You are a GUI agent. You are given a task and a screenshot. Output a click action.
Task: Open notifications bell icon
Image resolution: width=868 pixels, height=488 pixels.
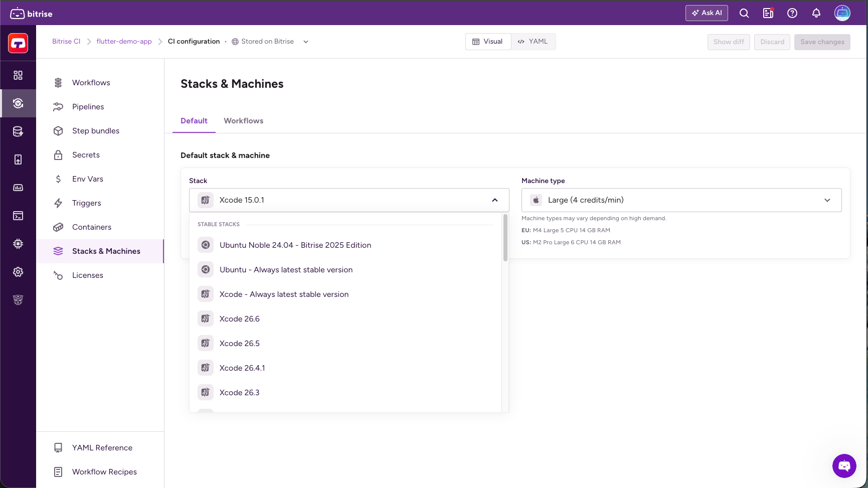816,14
